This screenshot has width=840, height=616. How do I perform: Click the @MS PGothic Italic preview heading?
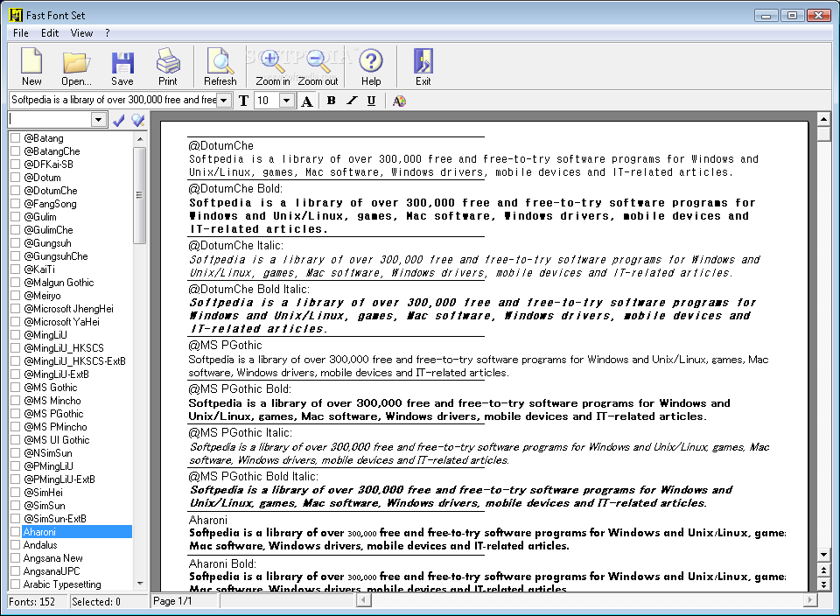pyautogui.click(x=240, y=433)
